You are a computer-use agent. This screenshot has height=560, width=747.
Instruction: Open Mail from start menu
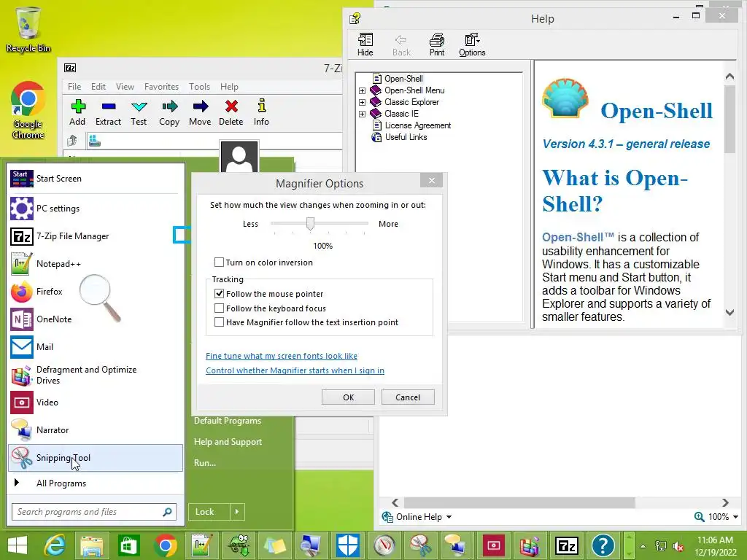point(95,346)
